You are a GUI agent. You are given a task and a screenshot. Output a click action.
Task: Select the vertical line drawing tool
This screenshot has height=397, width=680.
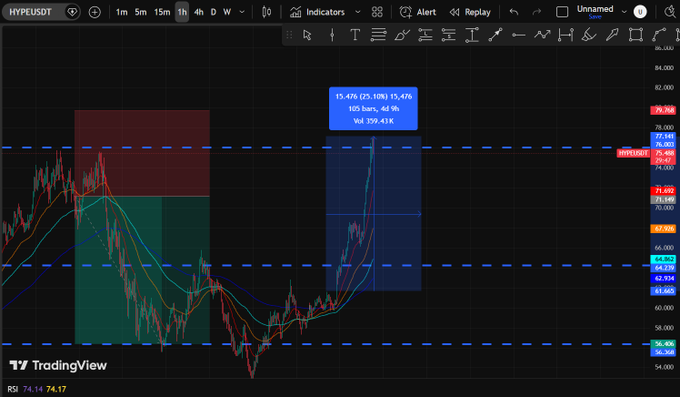tap(332, 35)
